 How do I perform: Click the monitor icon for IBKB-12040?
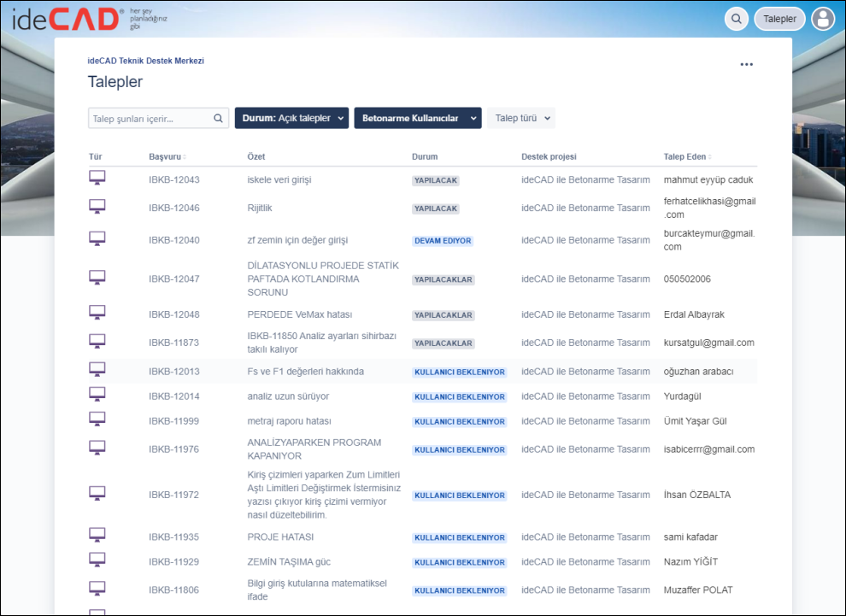97,238
